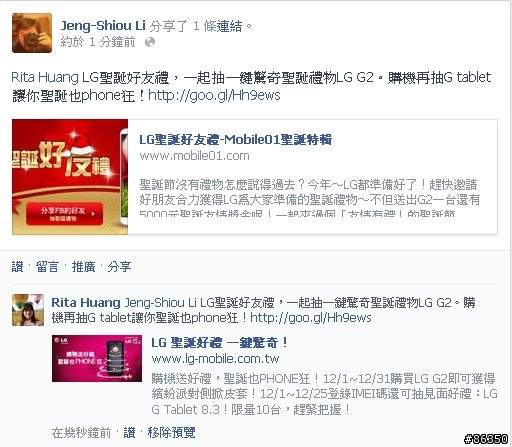Open Jeng-Shiou Li's profile picture
The image size is (512, 447).
pyautogui.click(x=32, y=33)
